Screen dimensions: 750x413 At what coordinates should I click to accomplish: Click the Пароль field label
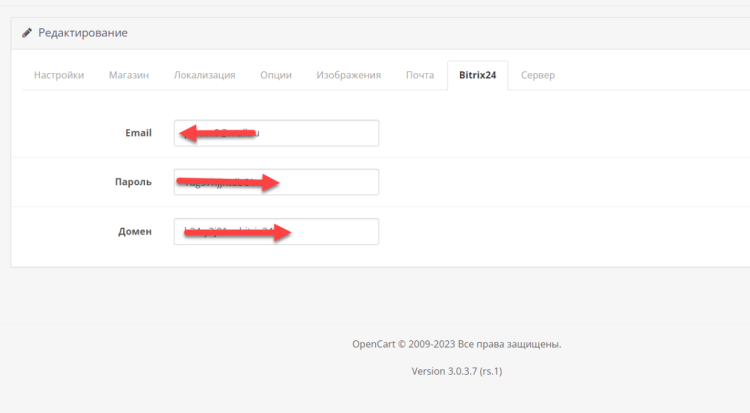point(133,182)
